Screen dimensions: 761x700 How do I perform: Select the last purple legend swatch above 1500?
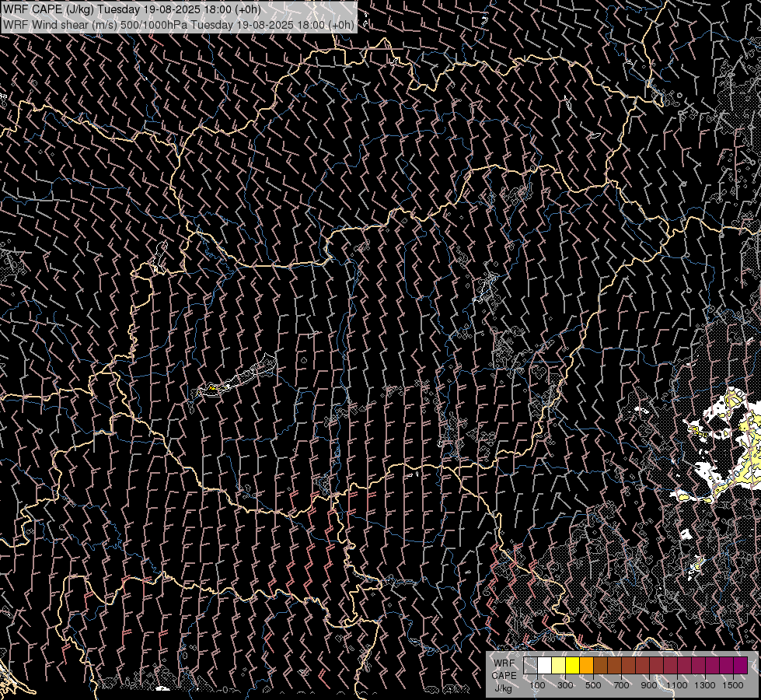(x=741, y=666)
